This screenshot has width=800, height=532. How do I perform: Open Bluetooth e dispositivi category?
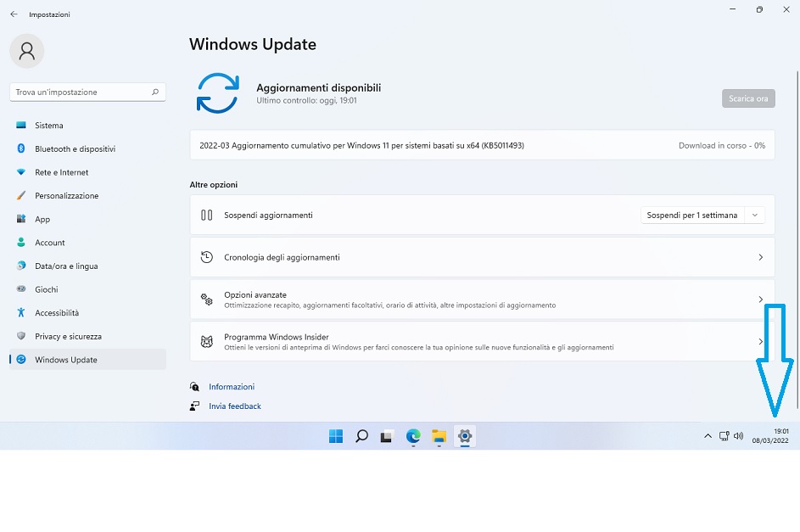tap(87, 148)
